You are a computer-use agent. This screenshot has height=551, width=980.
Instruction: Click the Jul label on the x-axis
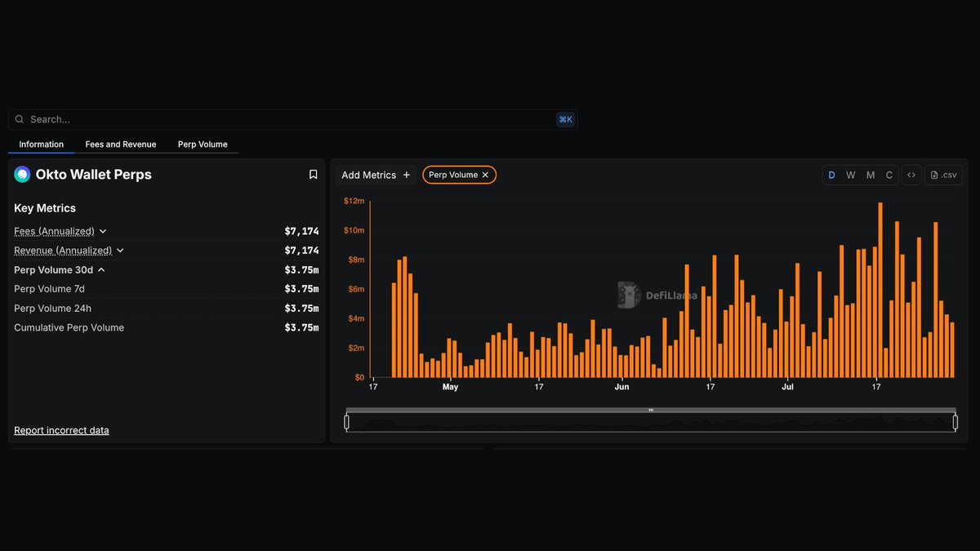pos(787,387)
